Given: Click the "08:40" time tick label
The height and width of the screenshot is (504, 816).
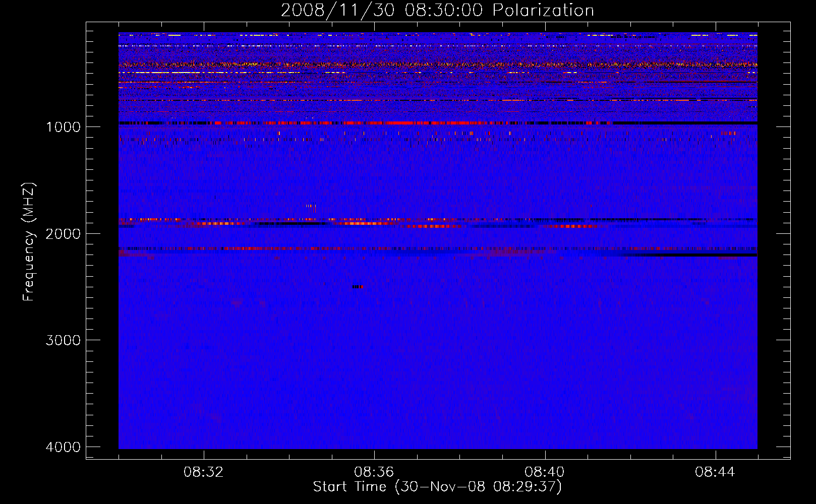Looking at the screenshot, I should tap(545, 472).
